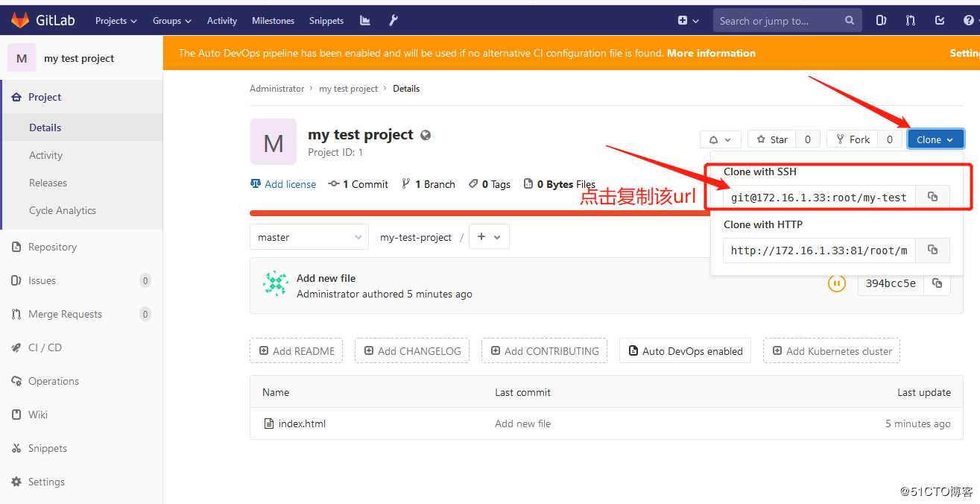The height and width of the screenshot is (504, 980).
Task: Open Milestones in the top navbar
Action: (x=273, y=20)
